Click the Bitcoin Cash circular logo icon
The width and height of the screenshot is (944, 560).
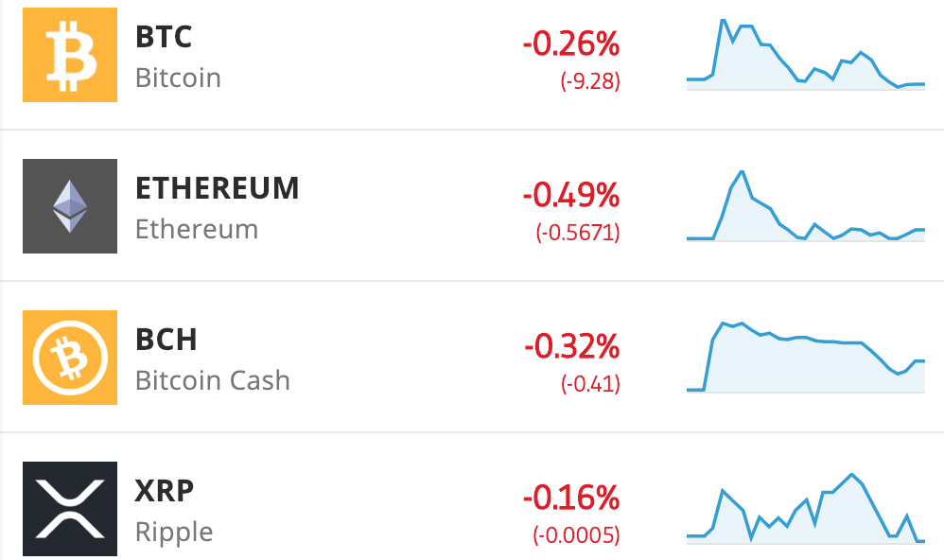click(70, 357)
